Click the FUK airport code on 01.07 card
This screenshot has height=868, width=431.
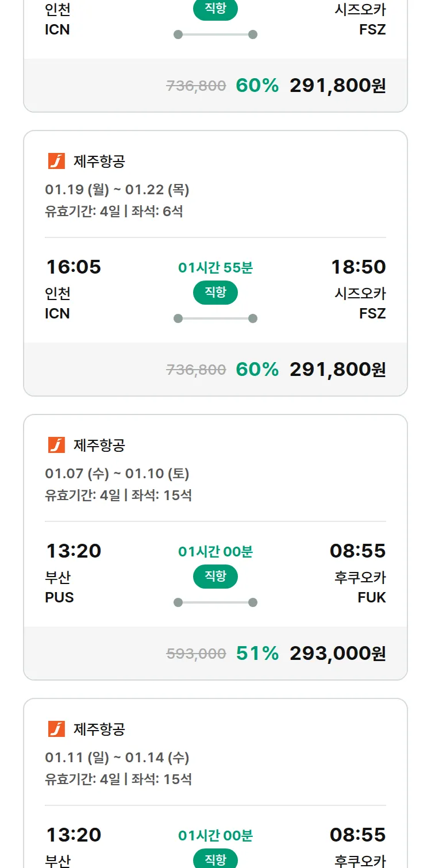pos(371,598)
